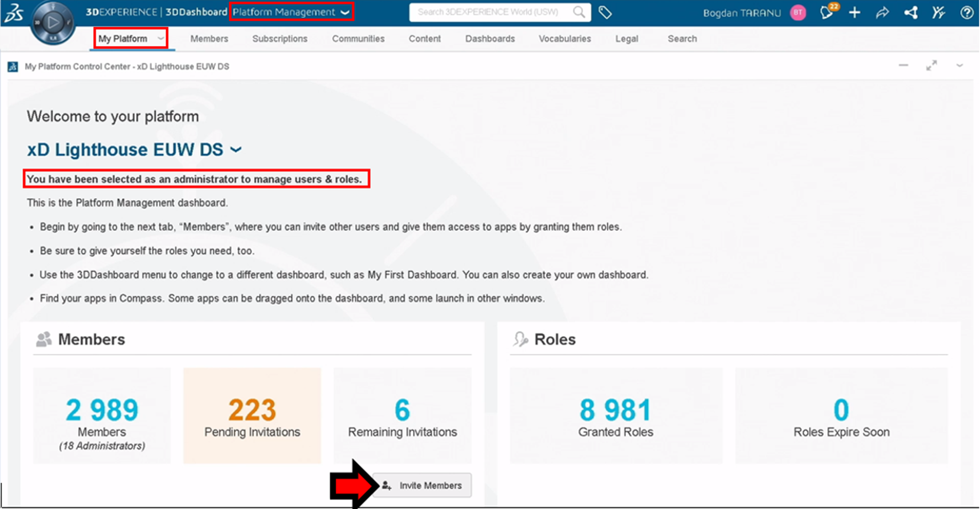
Task: Open notifications with 22 badge
Action: (x=828, y=12)
